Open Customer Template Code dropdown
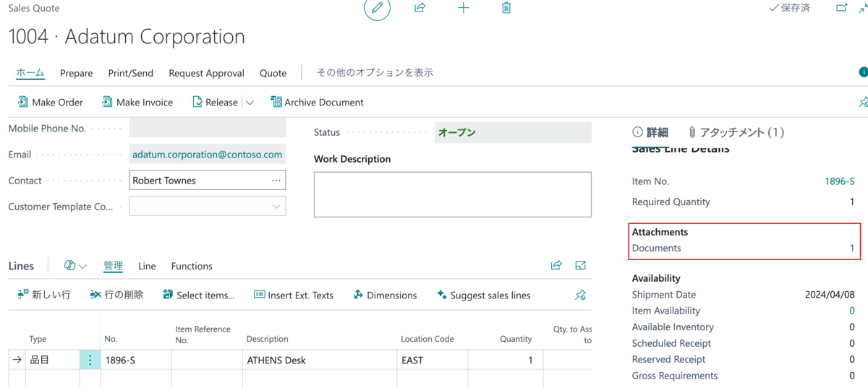The width and height of the screenshot is (868, 388). click(276, 207)
